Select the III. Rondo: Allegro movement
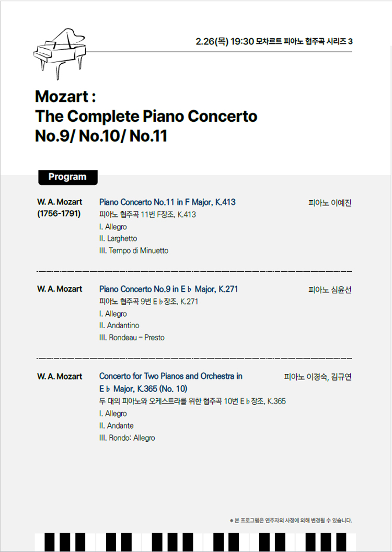The image size is (392, 552). pos(127,438)
